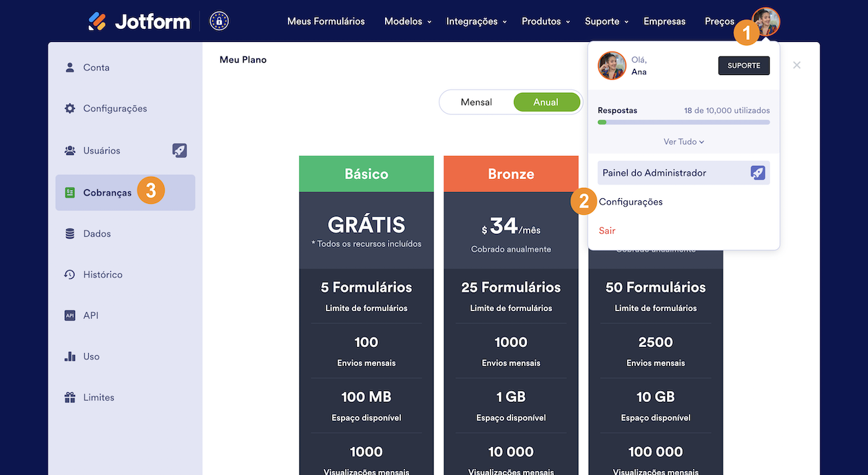Click Sair to log out
Screen dimensions: 868x475
point(607,231)
